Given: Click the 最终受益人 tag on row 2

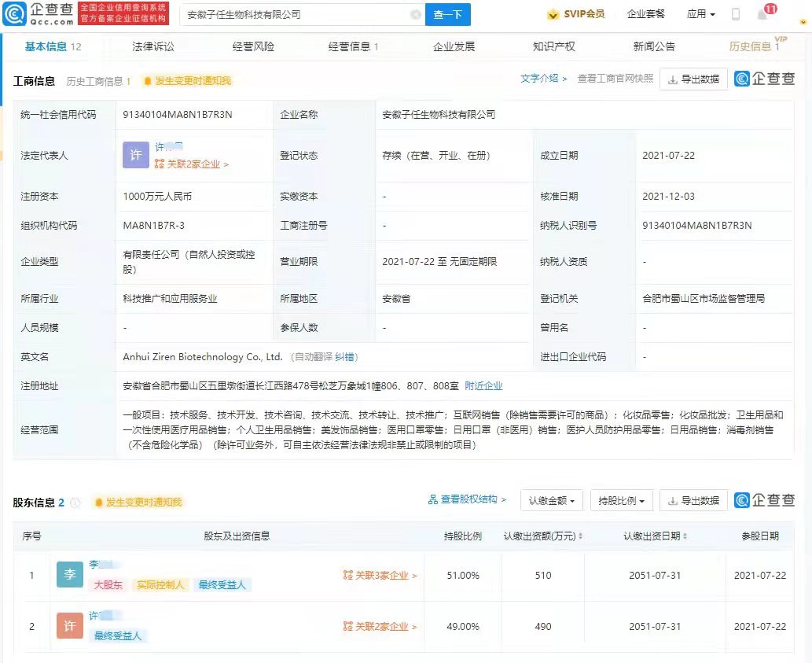Looking at the screenshot, I should pos(118,635).
